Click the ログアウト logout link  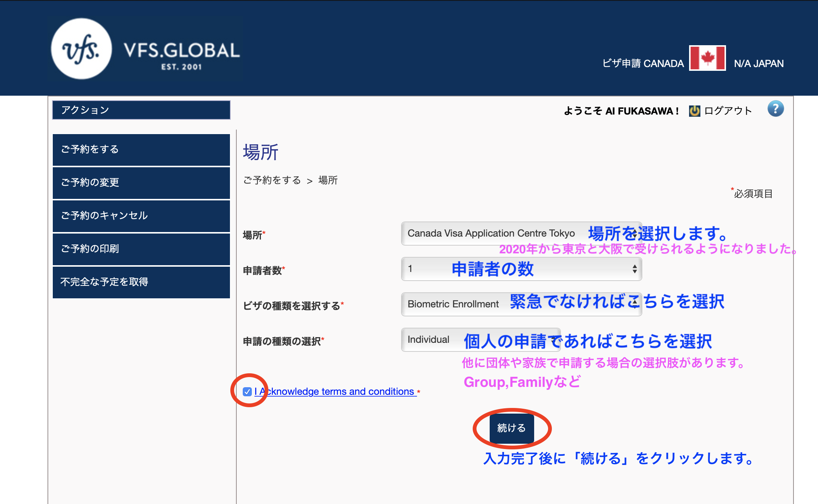pos(728,111)
